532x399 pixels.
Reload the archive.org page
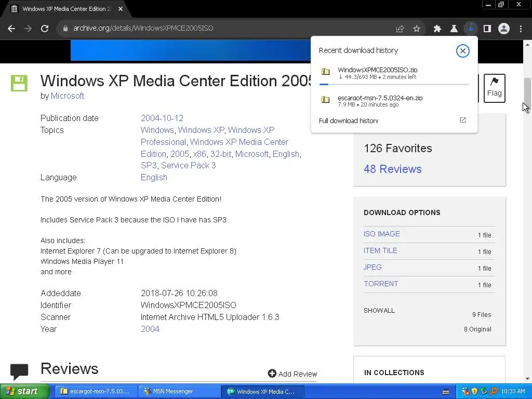pyautogui.click(x=45, y=29)
